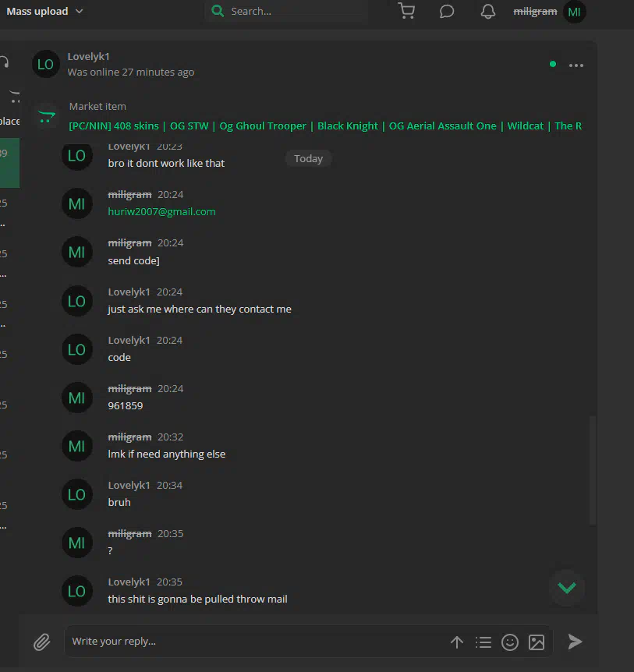Open Lovelyk1 profile name in chat header

[x=88, y=57]
